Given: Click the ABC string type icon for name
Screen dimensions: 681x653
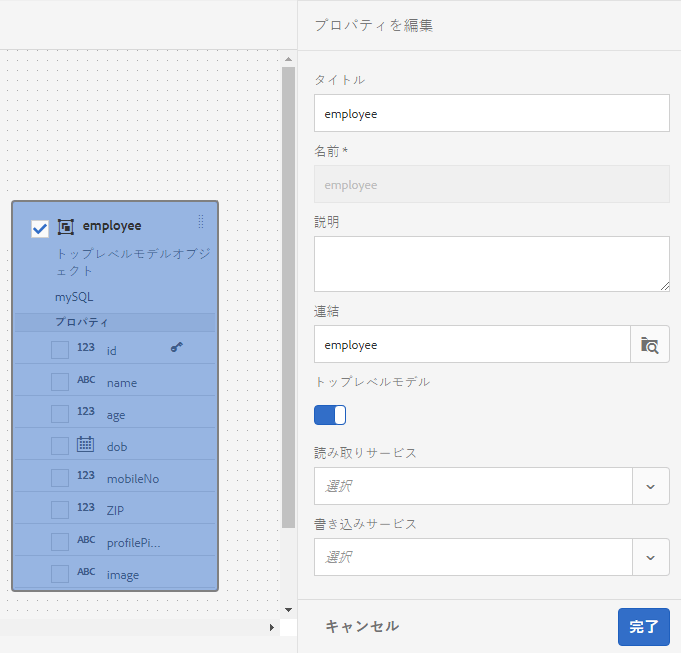Looking at the screenshot, I should coord(86,379).
